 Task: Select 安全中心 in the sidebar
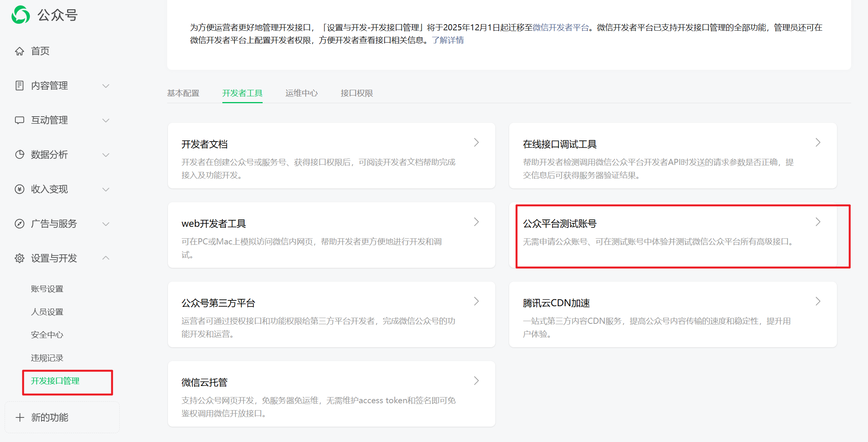47,335
